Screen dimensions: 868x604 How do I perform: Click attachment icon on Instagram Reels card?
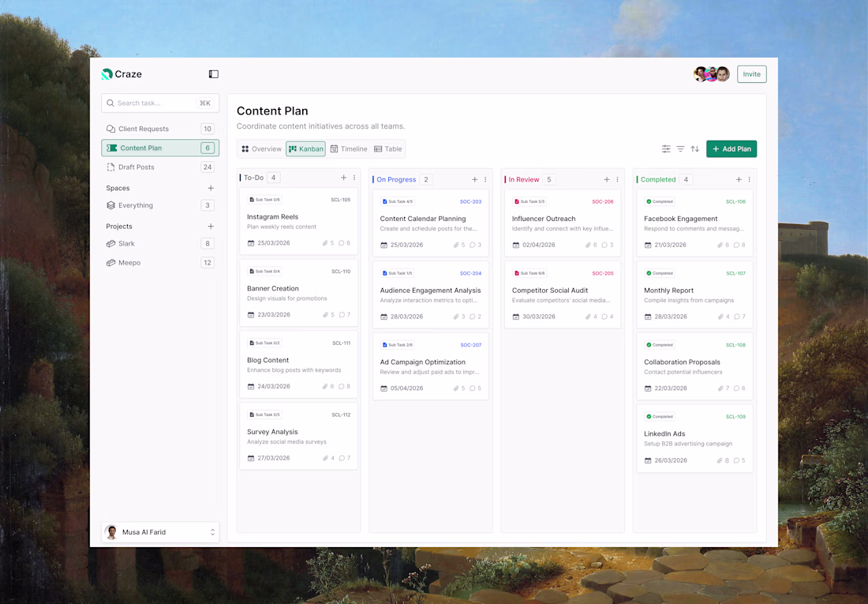point(325,243)
